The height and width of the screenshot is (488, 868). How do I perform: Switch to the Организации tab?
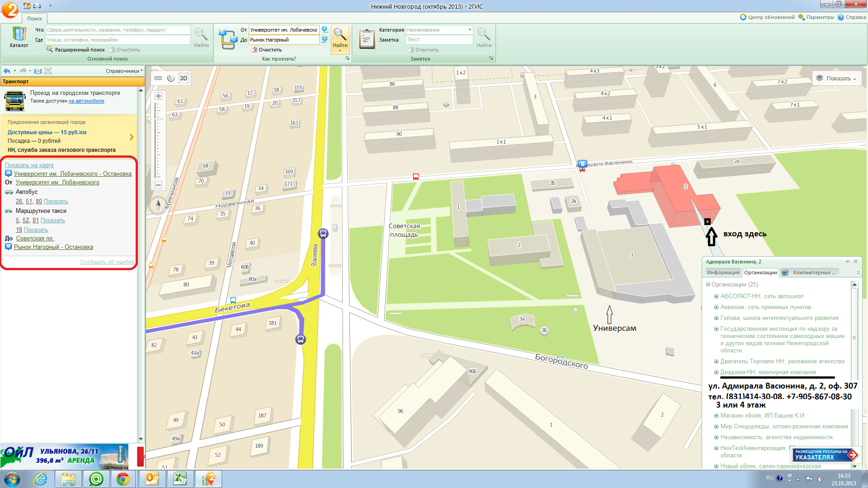(x=760, y=272)
